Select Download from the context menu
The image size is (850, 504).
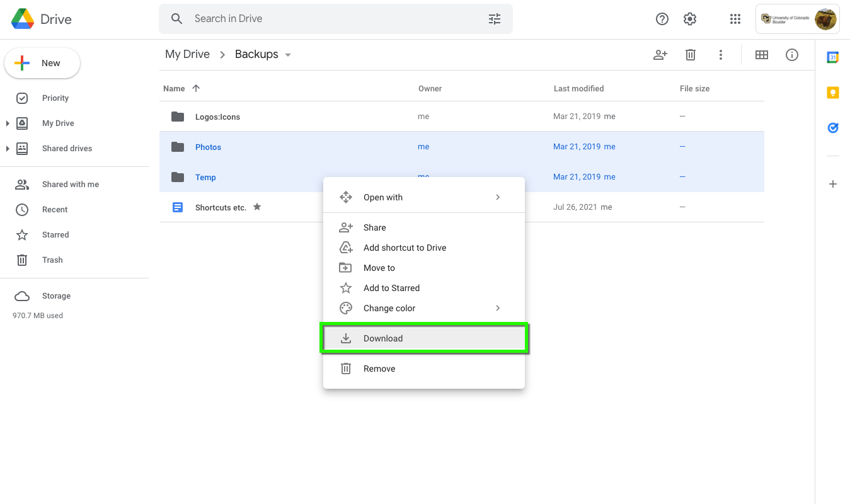point(423,338)
